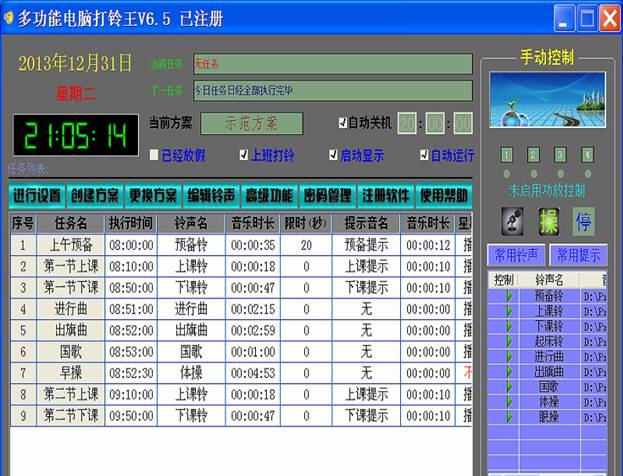
Task: Toggle the 自动运行 checkbox
Action: [424, 155]
